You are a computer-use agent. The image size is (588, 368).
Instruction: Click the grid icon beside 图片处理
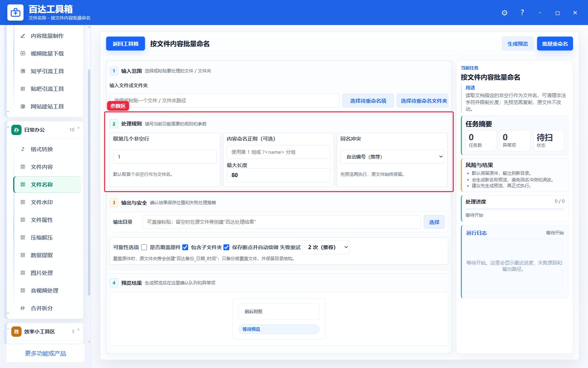(23, 273)
